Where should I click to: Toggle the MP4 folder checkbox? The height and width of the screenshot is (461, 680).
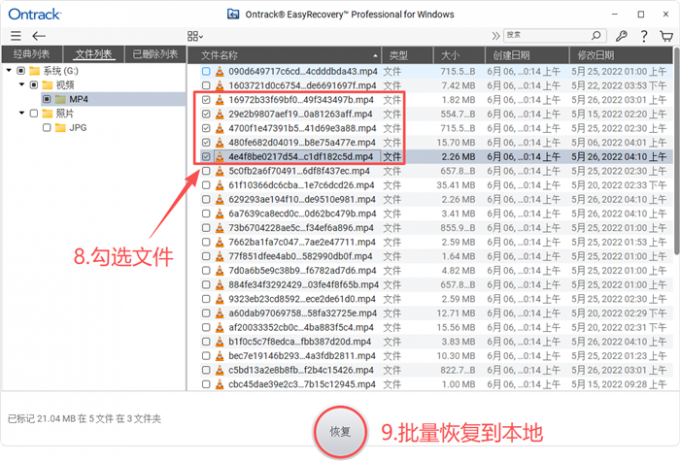(47, 99)
